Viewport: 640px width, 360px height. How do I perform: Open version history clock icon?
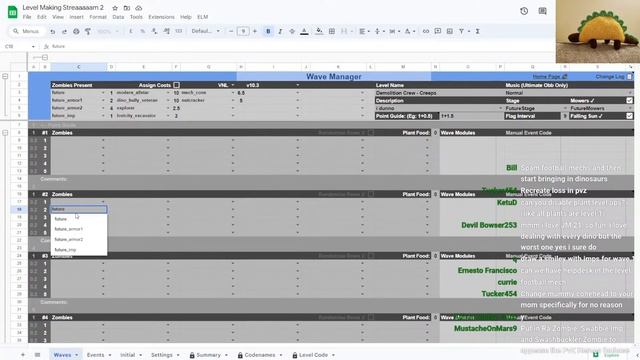tap(524, 11)
